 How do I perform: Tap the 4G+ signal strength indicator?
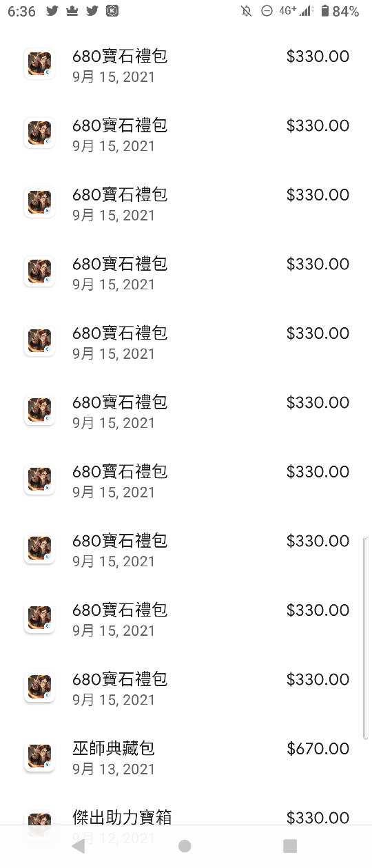click(x=297, y=11)
